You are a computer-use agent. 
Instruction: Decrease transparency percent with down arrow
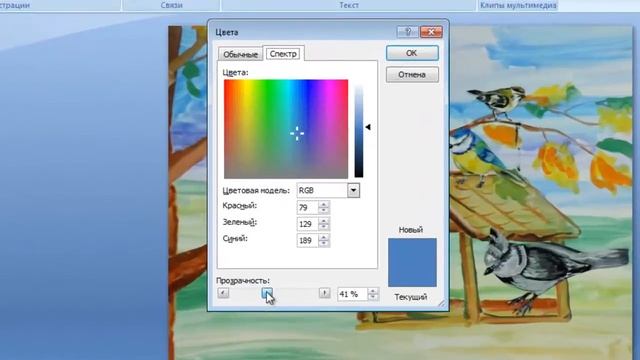click(373, 297)
